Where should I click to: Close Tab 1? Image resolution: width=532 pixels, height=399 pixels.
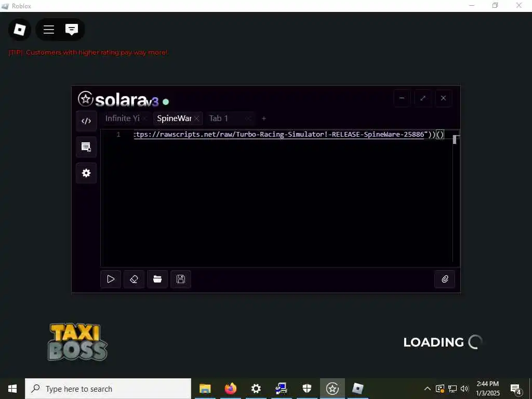click(x=248, y=118)
